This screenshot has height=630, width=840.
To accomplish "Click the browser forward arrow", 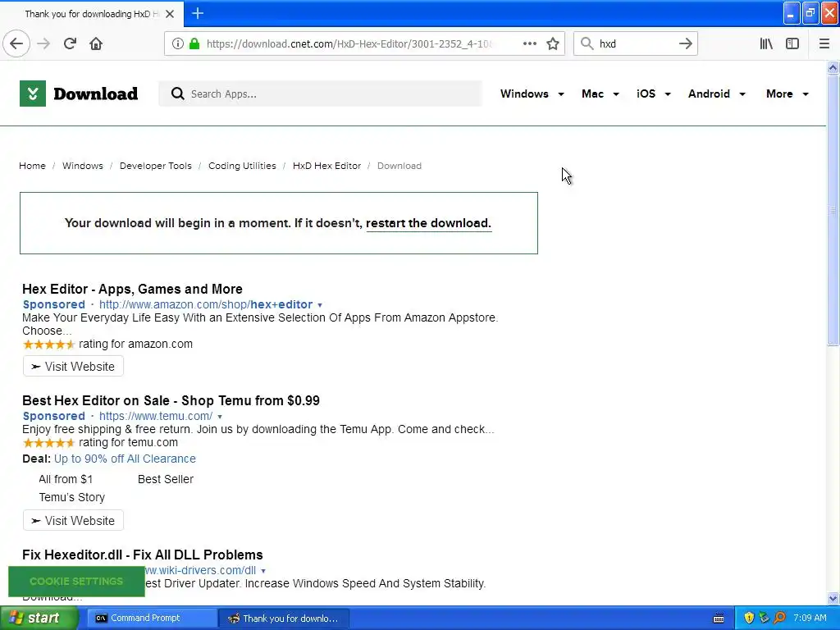I will (x=43, y=43).
